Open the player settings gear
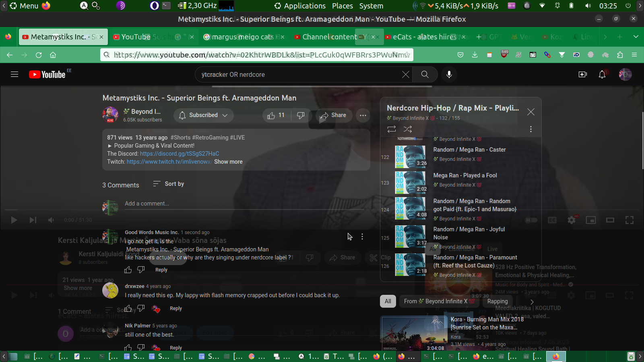644x362 pixels. click(x=572, y=220)
